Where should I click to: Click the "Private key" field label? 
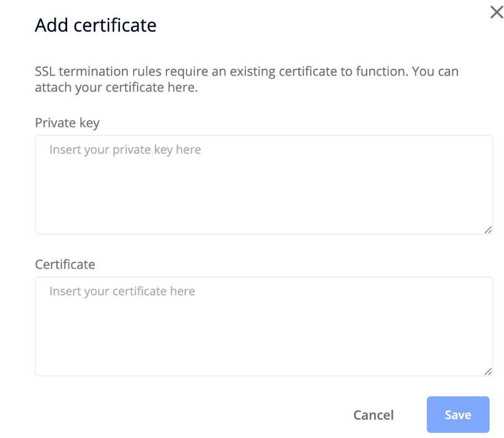click(67, 123)
